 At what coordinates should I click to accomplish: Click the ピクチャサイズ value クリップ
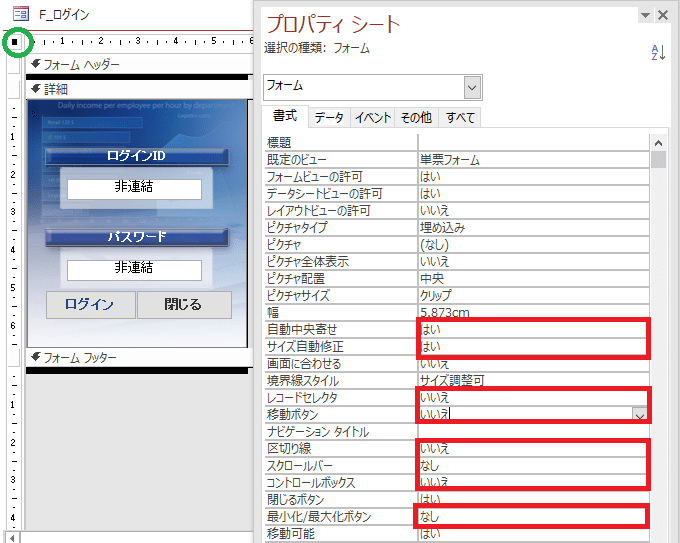pos(533,295)
